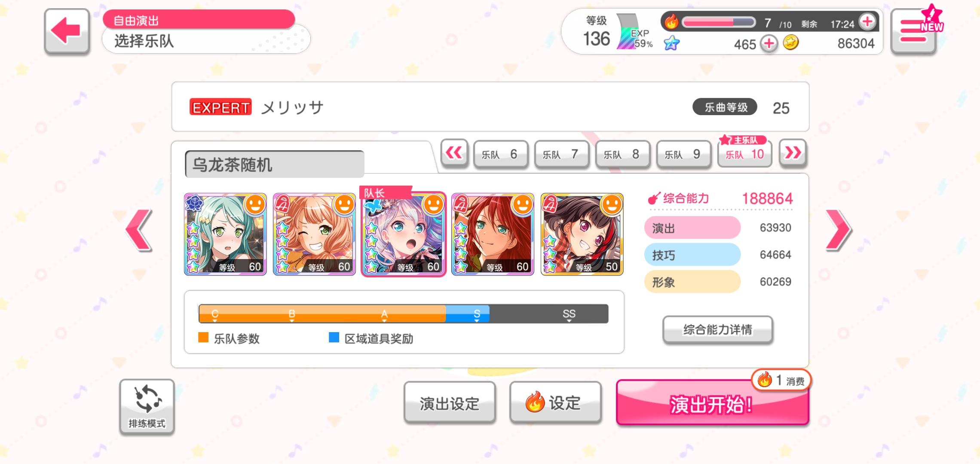Add stars with the plus icon next to 465

tap(769, 44)
